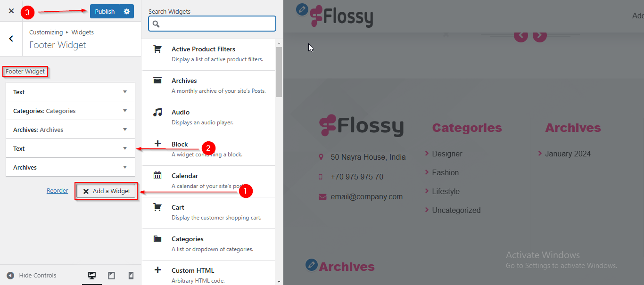This screenshot has width=644, height=285.
Task: Choose the Custom HTML widget
Action: 208,276
